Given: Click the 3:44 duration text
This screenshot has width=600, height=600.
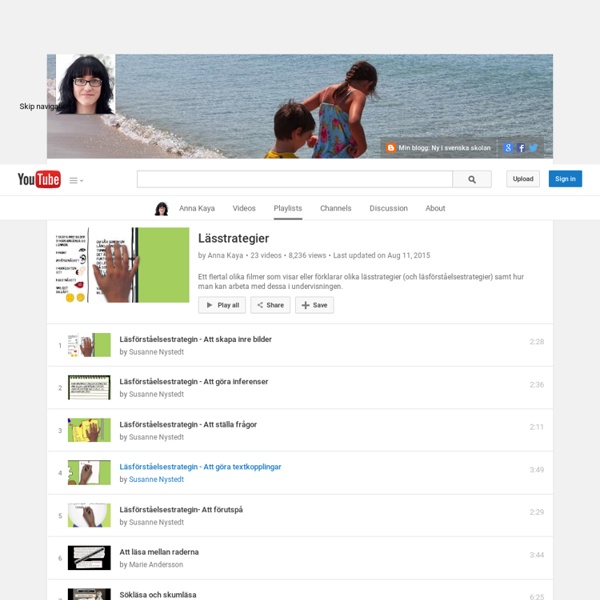Looking at the screenshot, I should click(536, 555).
